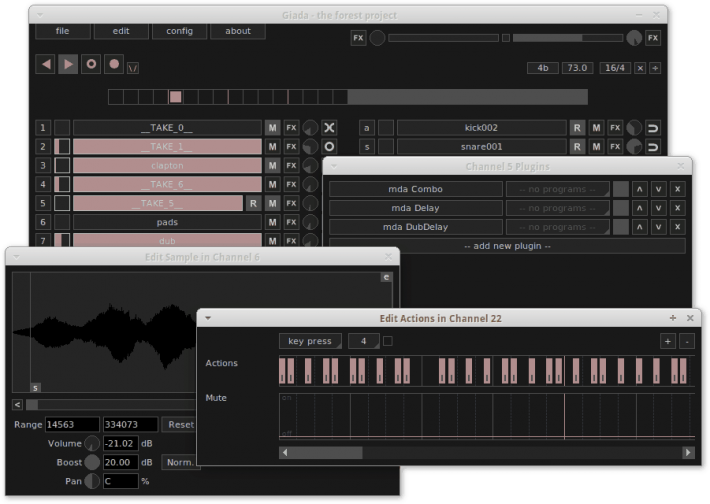
Task: Adjust the master input volume knob
Action: point(377,38)
